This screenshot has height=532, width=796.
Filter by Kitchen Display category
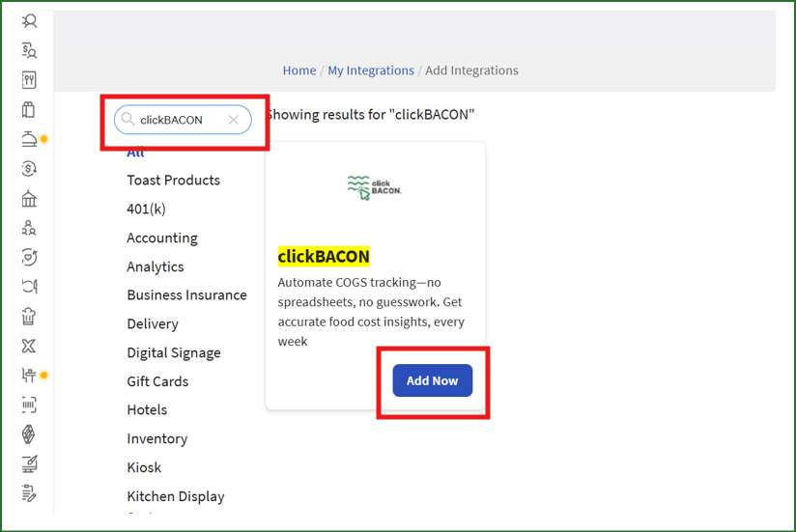pyautogui.click(x=176, y=496)
